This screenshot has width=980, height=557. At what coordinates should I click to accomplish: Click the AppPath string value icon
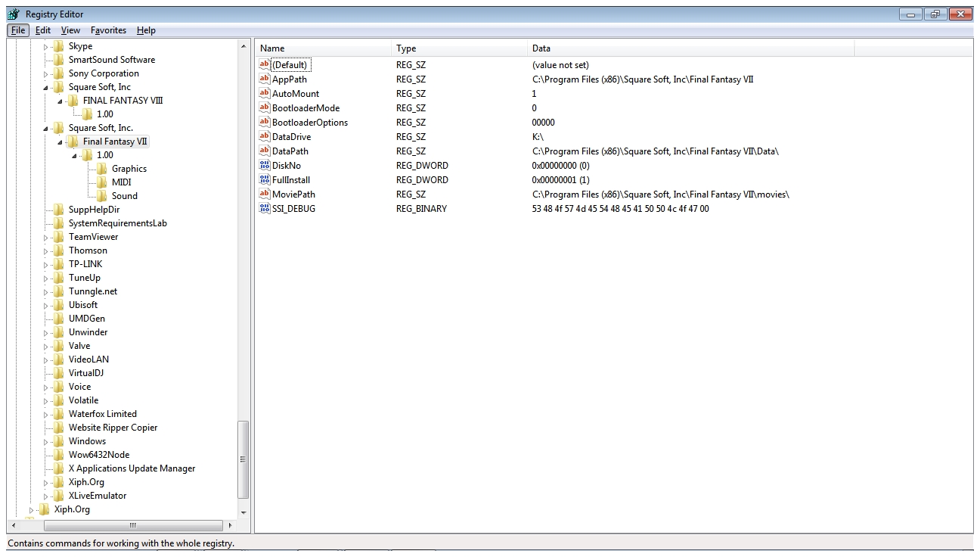click(265, 79)
